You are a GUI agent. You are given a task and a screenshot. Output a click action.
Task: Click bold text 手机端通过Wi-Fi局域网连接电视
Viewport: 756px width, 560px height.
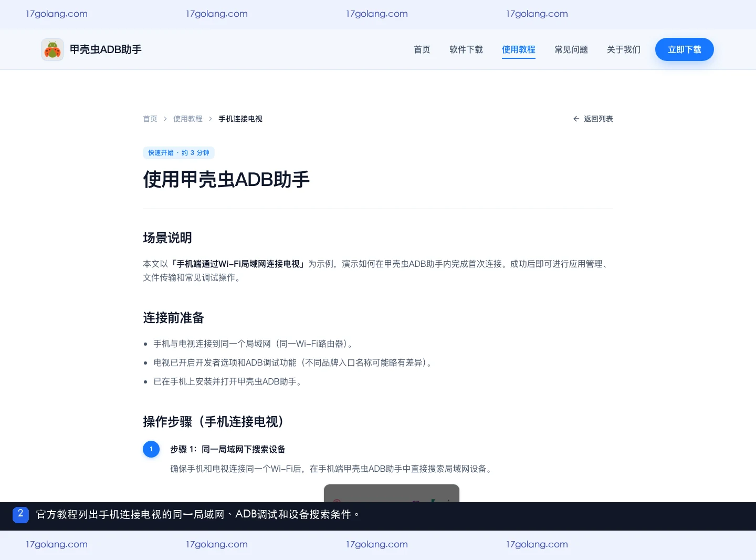[238, 264]
